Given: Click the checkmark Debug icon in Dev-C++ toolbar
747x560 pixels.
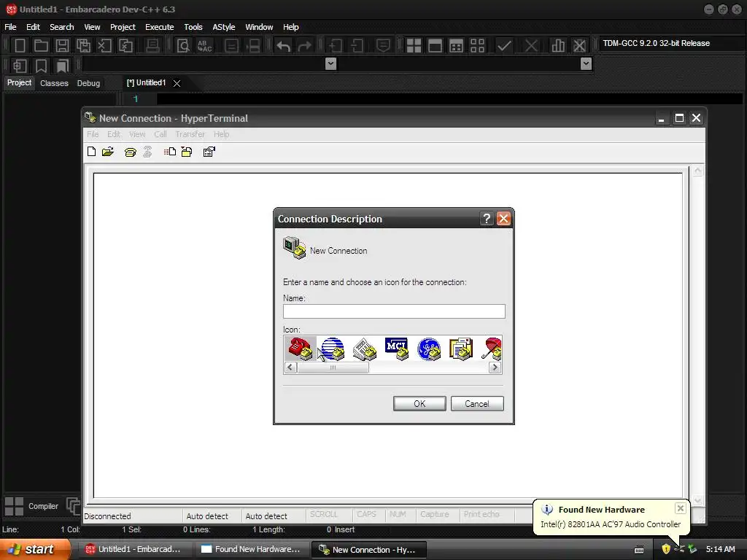Looking at the screenshot, I should [x=504, y=46].
